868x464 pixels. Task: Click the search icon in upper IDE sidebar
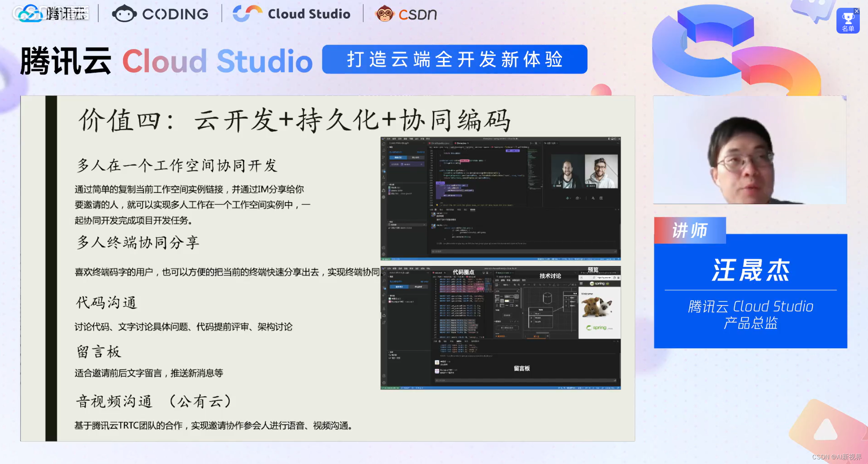pyautogui.click(x=384, y=150)
